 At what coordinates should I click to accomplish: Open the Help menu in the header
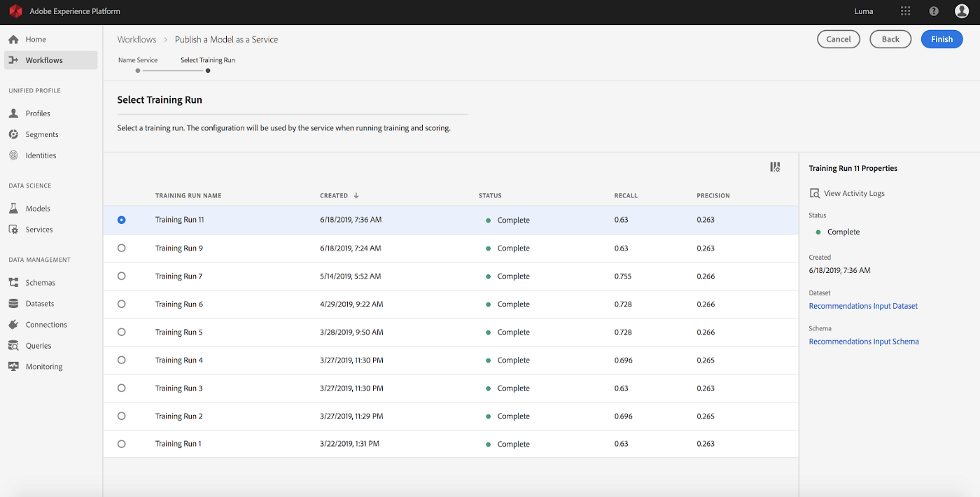pyautogui.click(x=933, y=11)
